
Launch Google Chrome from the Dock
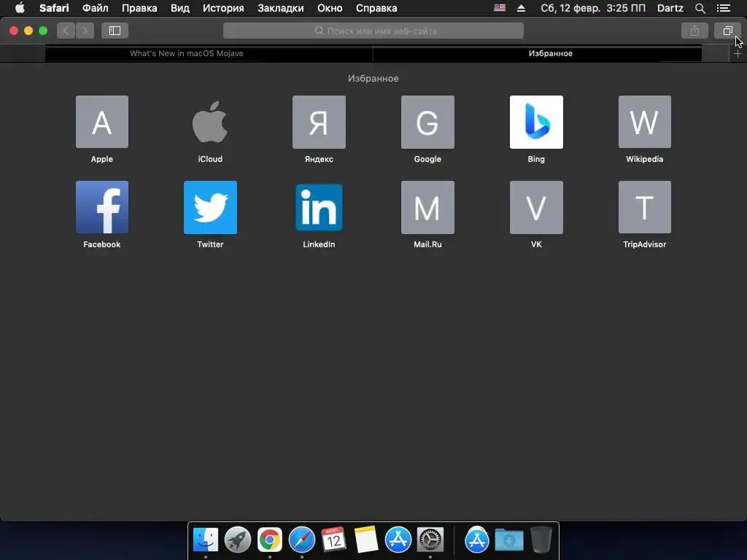click(x=270, y=540)
